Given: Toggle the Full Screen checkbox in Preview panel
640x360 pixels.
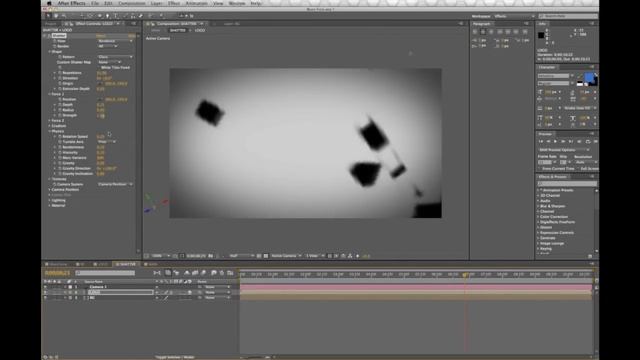Looking at the screenshot, I should [x=578, y=169].
